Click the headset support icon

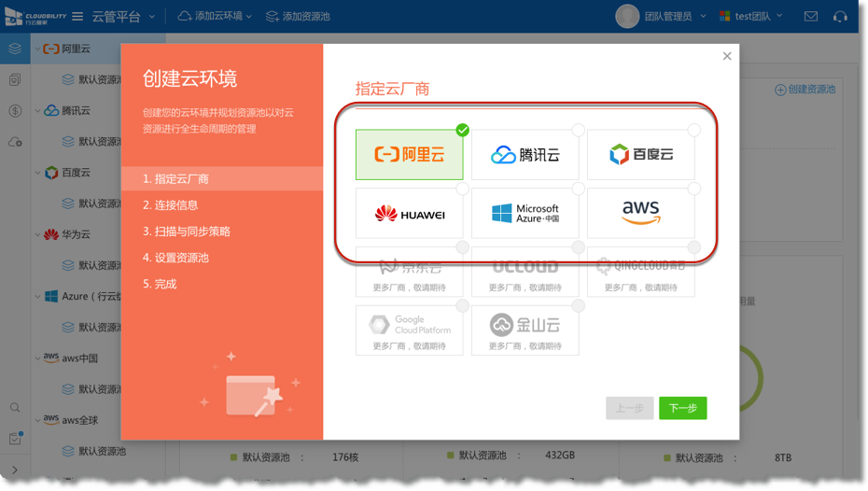click(840, 17)
